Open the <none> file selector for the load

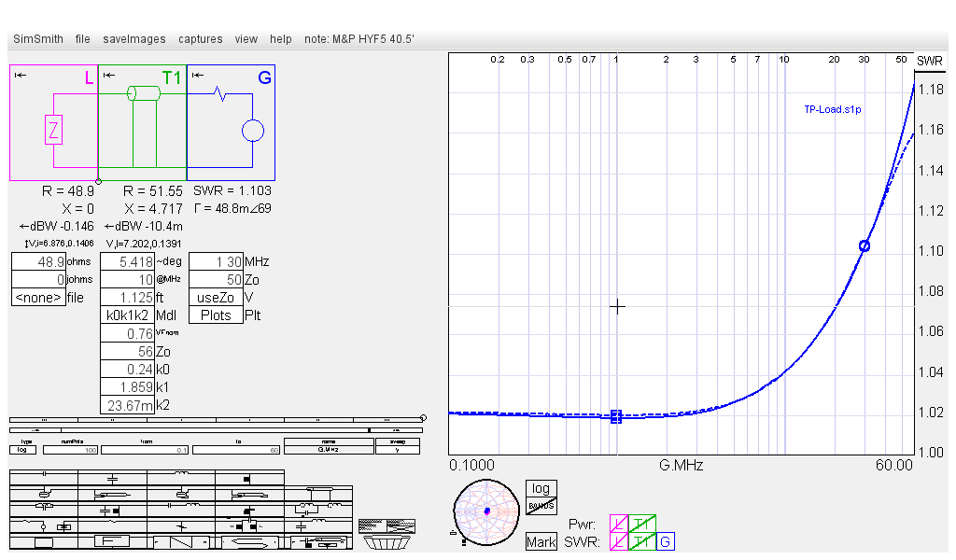(x=38, y=298)
